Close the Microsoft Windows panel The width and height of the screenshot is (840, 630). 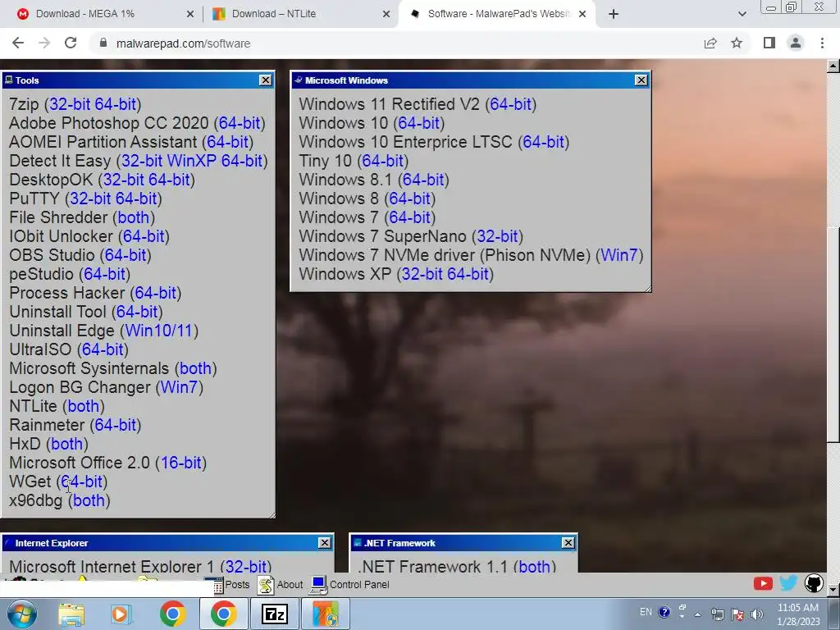point(641,80)
